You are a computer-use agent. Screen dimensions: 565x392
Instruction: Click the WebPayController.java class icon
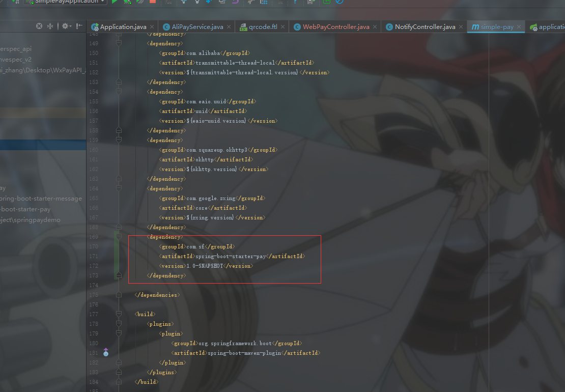click(x=297, y=27)
